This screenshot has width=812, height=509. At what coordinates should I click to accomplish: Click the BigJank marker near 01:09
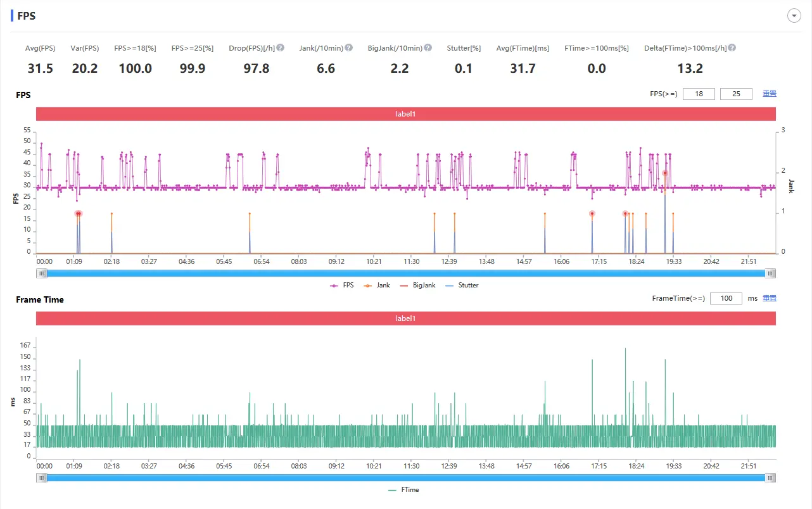click(x=78, y=214)
